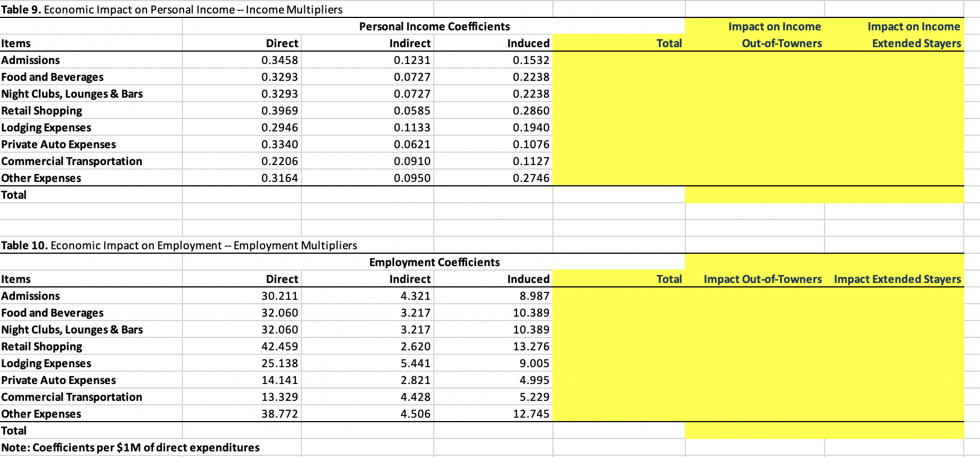This screenshot has width=980, height=457.
Task: Click Private Auto Expenses employment Induced 4.995
Action: pyautogui.click(x=534, y=380)
